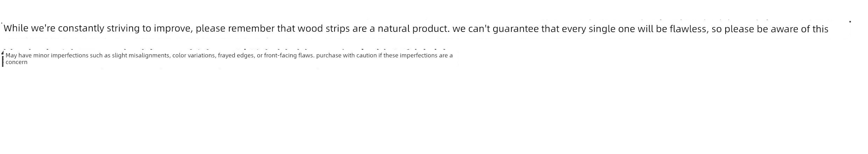This screenshot has height=154, width=868.
Task: Click the phrase "constantly striving"
Action: click(99, 29)
